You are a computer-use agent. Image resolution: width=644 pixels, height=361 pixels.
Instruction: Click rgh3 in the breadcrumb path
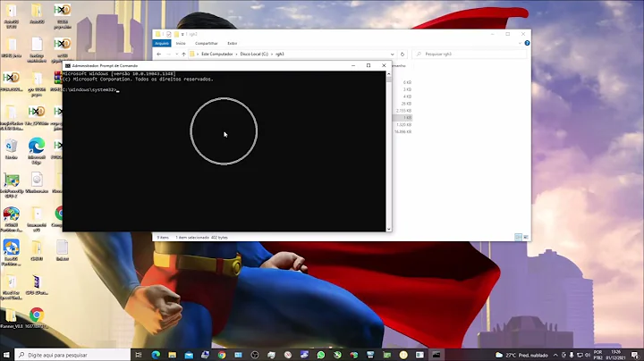(x=280, y=55)
